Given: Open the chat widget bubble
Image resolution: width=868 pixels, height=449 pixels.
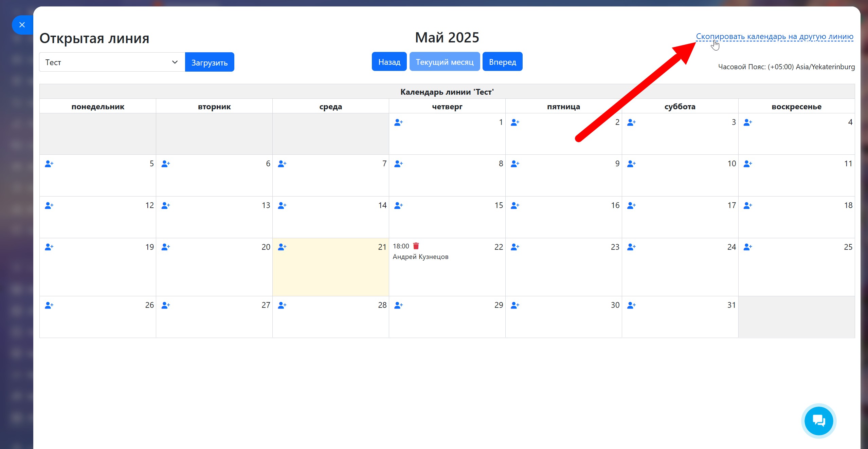Looking at the screenshot, I should pyautogui.click(x=818, y=421).
